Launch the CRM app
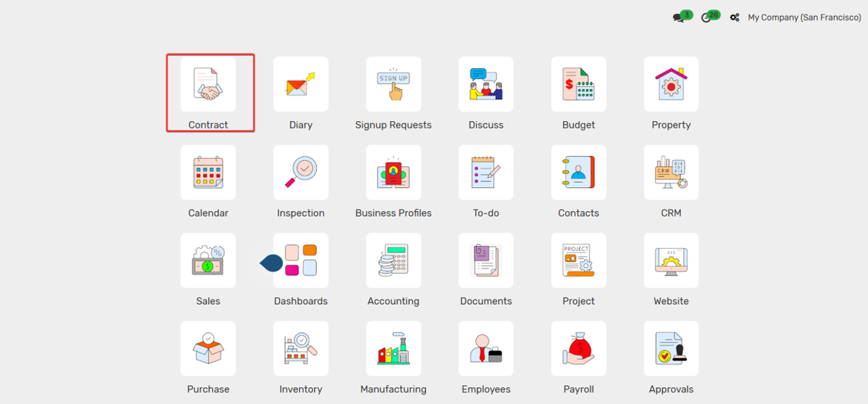 tap(671, 173)
